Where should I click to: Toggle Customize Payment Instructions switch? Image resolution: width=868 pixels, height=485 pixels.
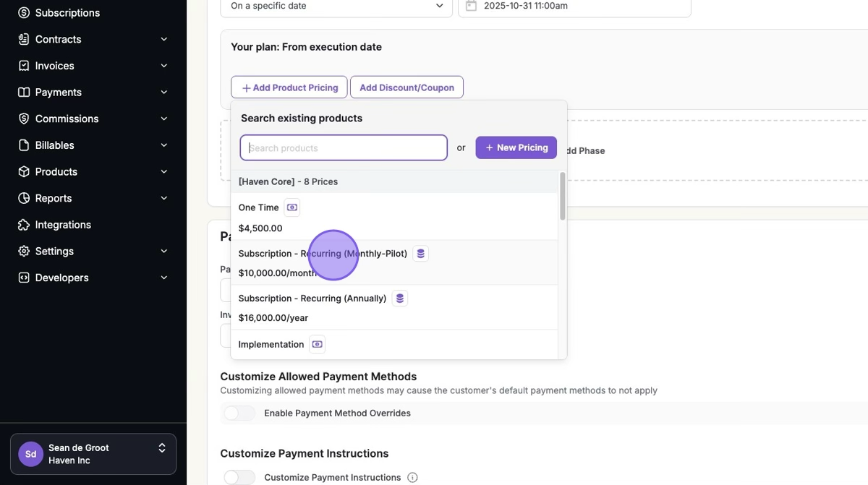pyautogui.click(x=239, y=478)
